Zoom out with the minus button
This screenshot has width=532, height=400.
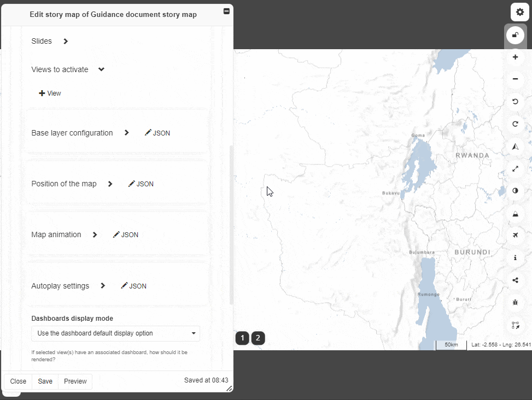[x=515, y=79]
